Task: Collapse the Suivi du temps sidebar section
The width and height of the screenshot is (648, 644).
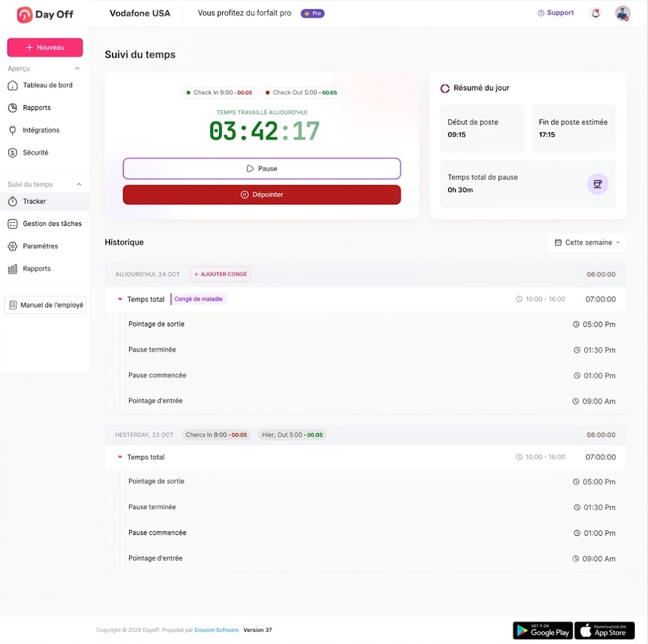Action: [79, 185]
